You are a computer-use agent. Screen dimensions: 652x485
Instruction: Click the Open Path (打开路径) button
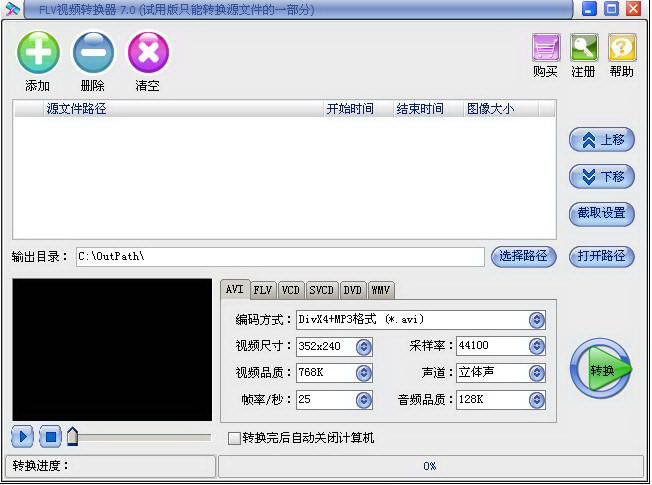(x=602, y=256)
